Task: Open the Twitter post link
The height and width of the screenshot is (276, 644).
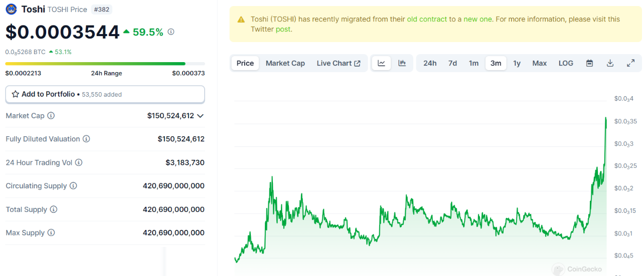Action: tap(283, 29)
